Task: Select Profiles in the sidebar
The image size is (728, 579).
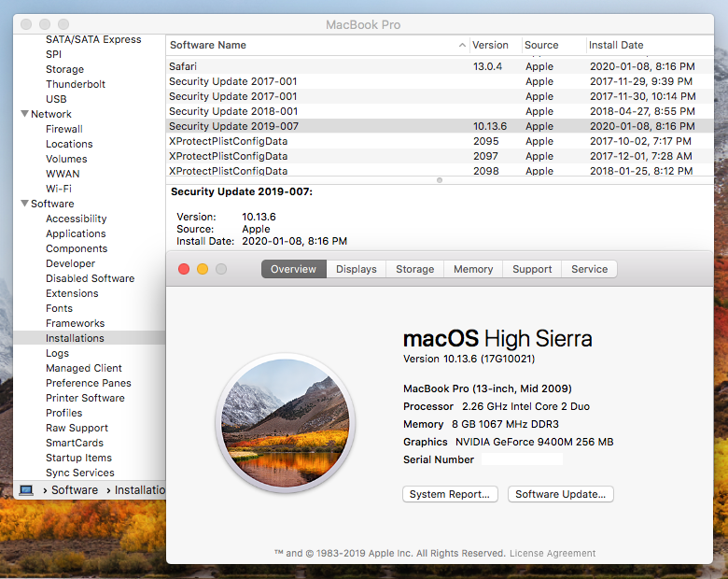Action: tap(64, 413)
